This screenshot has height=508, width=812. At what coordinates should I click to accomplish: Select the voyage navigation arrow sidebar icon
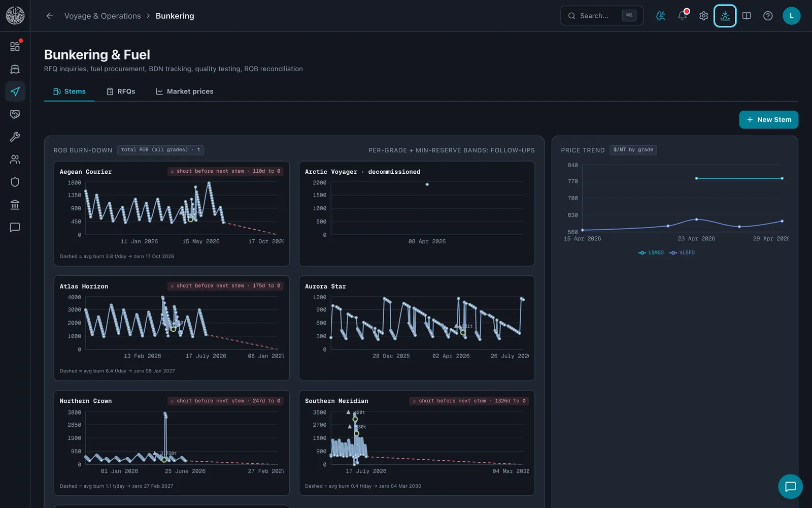click(15, 91)
